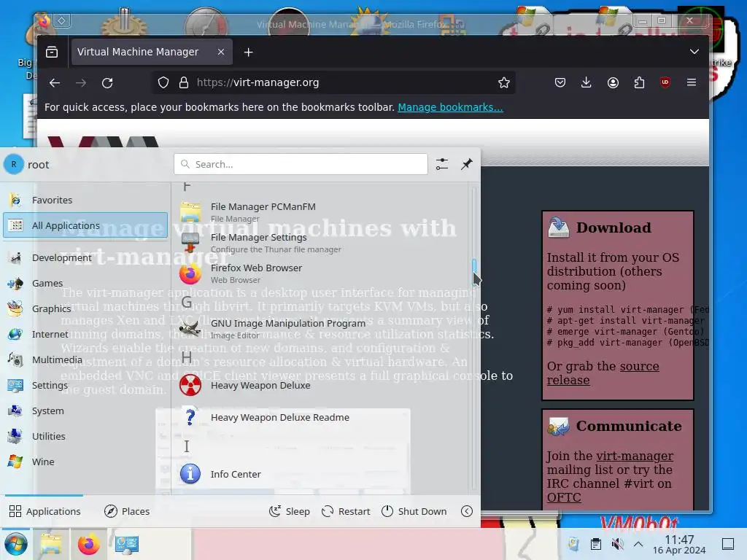Switch to the Applications tab in launcher

tap(44, 511)
